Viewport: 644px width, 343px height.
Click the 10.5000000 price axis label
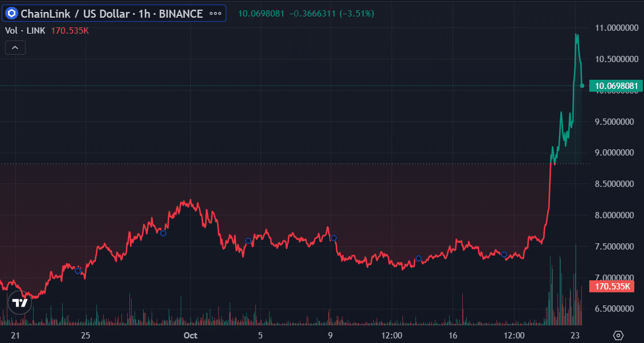(x=617, y=59)
